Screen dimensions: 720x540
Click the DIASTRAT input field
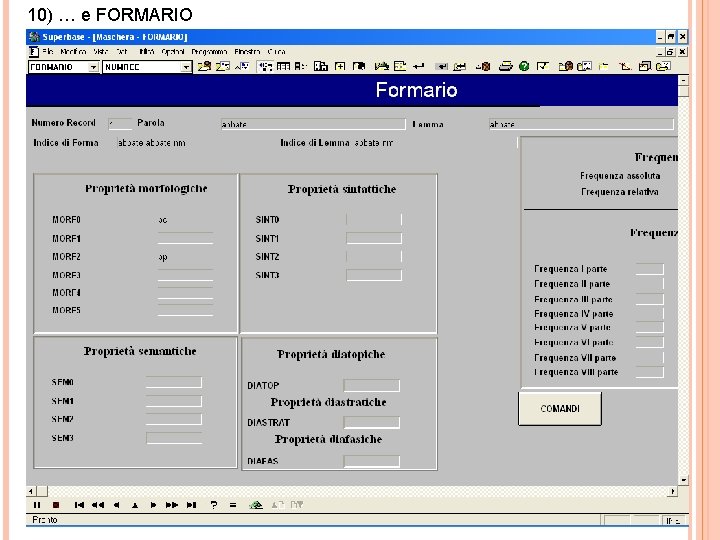(371, 422)
